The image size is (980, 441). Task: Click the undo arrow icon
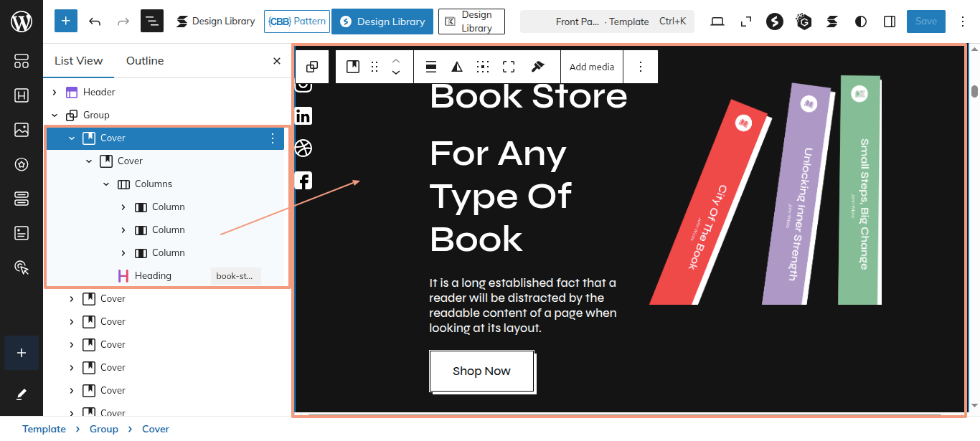point(95,22)
